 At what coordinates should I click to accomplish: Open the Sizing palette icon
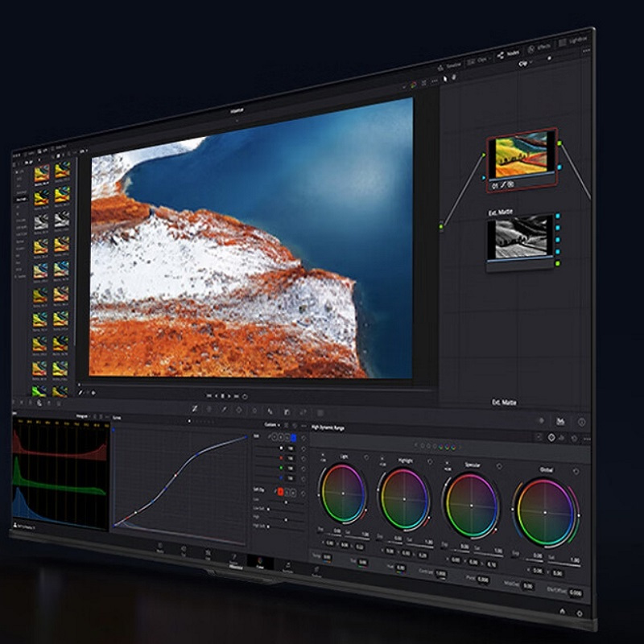coord(320,412)
